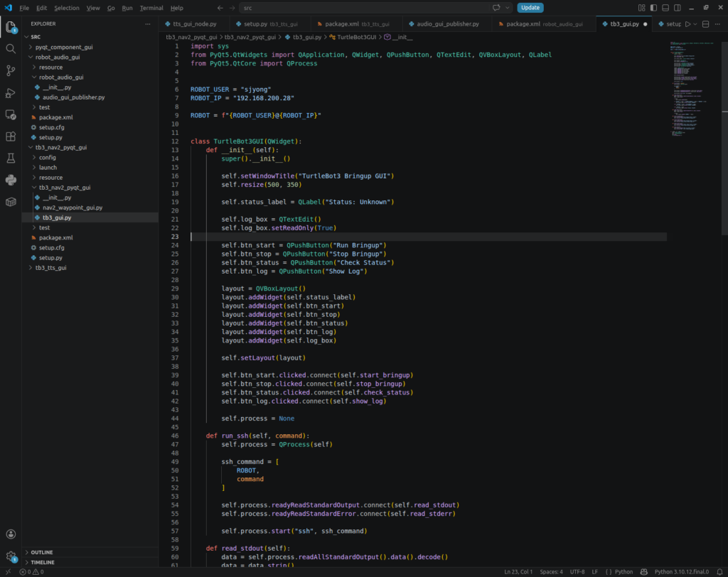Open the Selection menu
Viewport: 728px width, 577px height.
66,8
